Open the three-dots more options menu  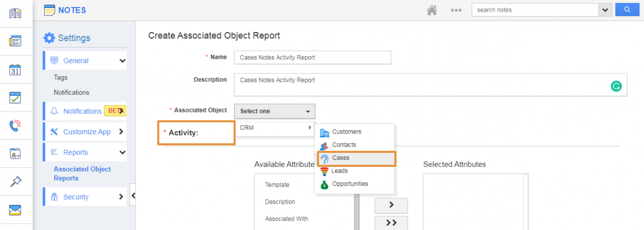pos(456,10)
